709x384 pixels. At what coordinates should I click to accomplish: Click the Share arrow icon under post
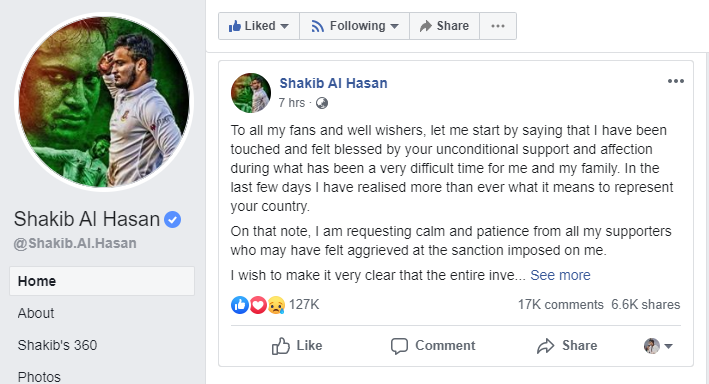pos(546,346)
